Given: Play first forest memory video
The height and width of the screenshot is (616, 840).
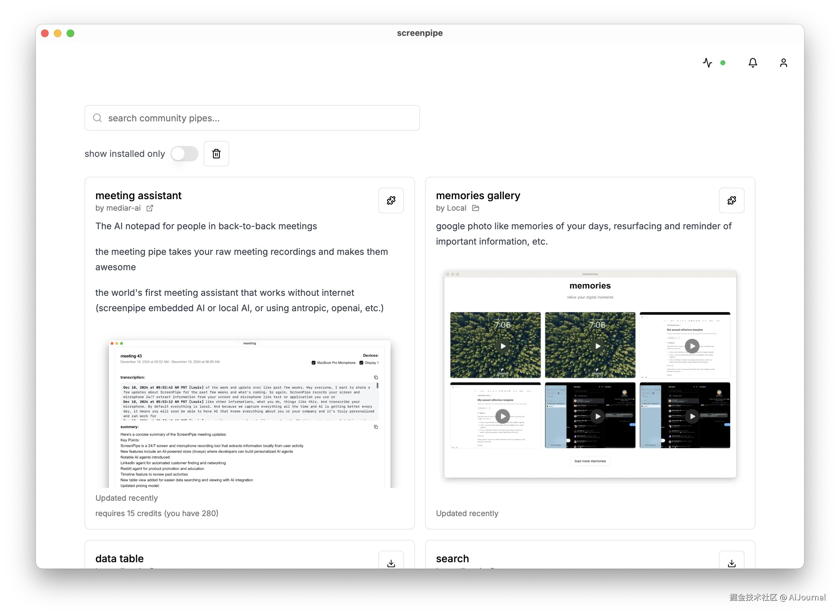Looking at the screenshot, I should (x=503, y=346).
